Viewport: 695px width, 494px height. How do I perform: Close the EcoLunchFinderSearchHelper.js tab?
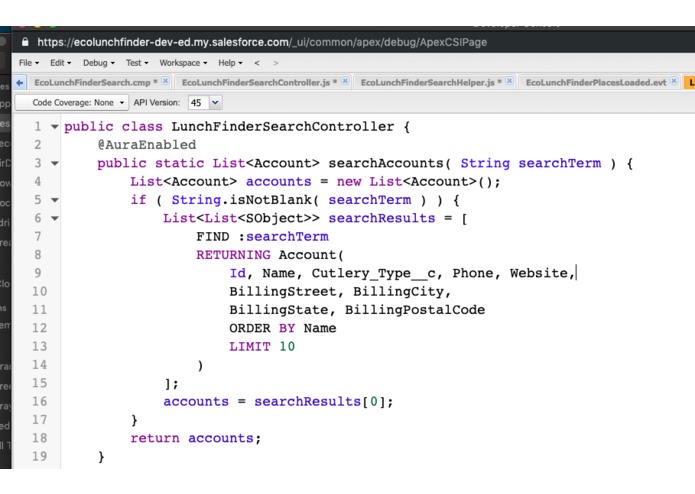click(x=509, y=81)
